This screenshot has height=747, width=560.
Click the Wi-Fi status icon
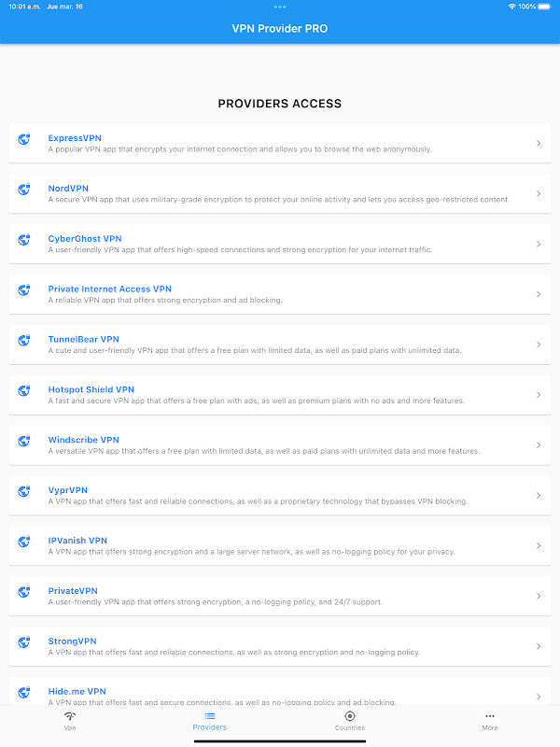click(511, 7)
